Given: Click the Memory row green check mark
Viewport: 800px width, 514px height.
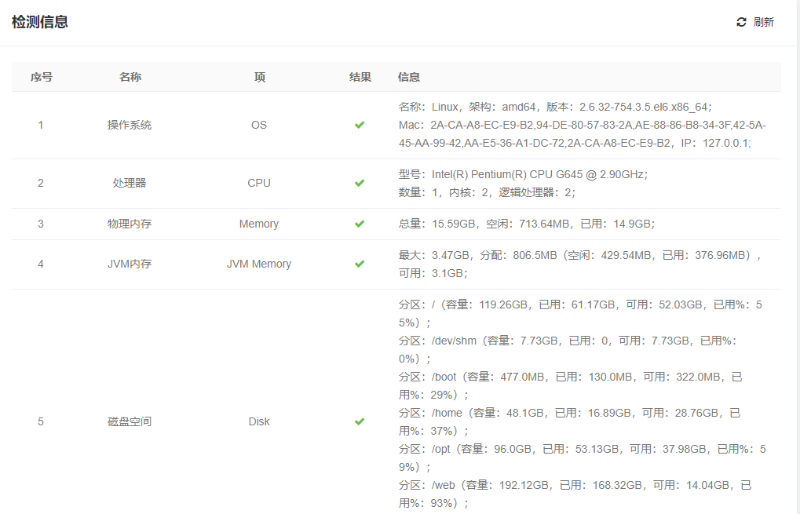Looking at the screenshot, I should coord(359,224).
